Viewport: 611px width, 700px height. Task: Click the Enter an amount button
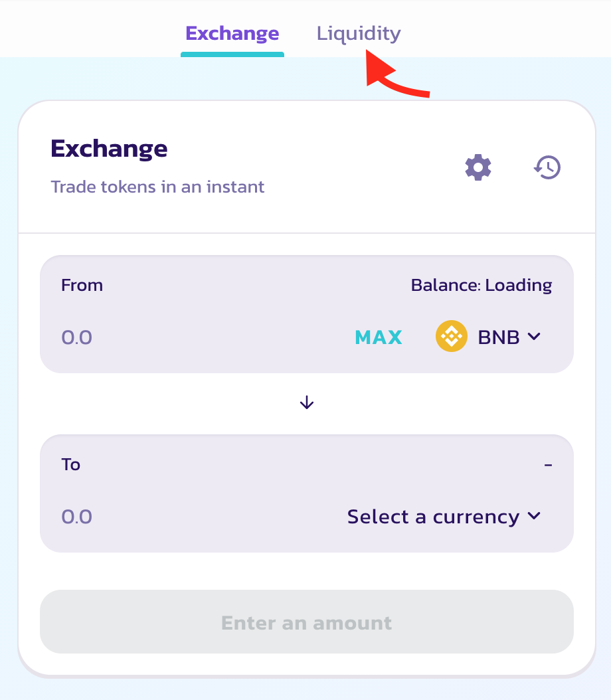click(307, 622)
